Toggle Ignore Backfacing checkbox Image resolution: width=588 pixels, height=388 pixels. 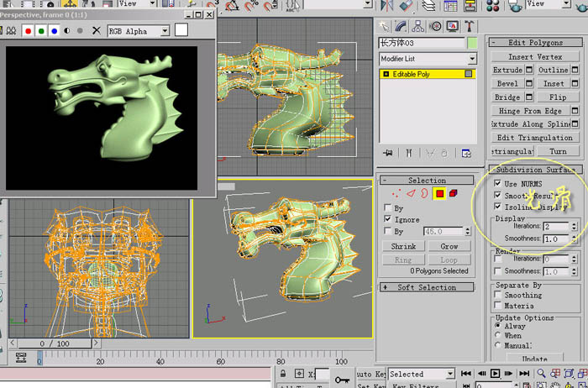(x=388, y=218)
